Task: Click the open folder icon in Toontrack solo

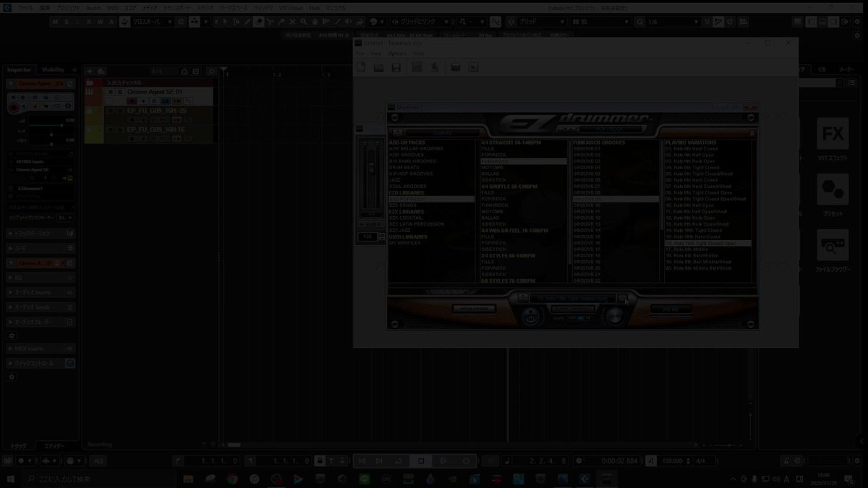Action: pos(378,67)
